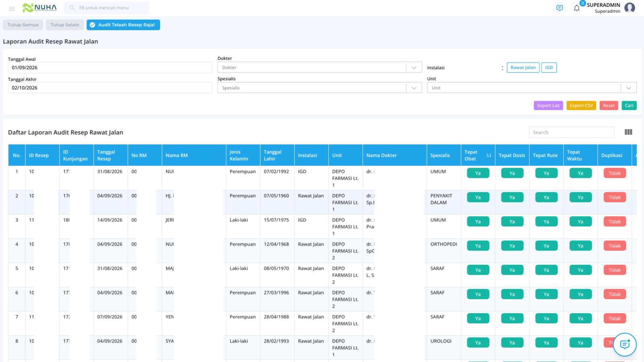
Task: Click the Export List button
Action: [548, 105]
